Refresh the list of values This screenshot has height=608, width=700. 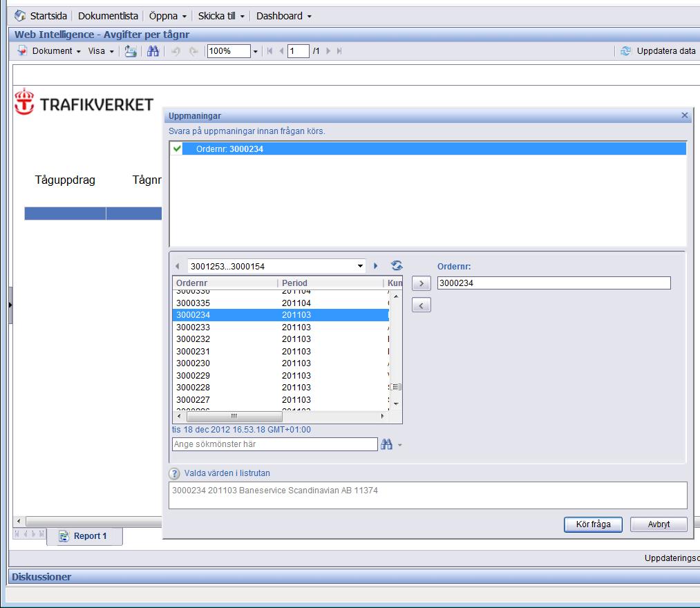[397, 265]
